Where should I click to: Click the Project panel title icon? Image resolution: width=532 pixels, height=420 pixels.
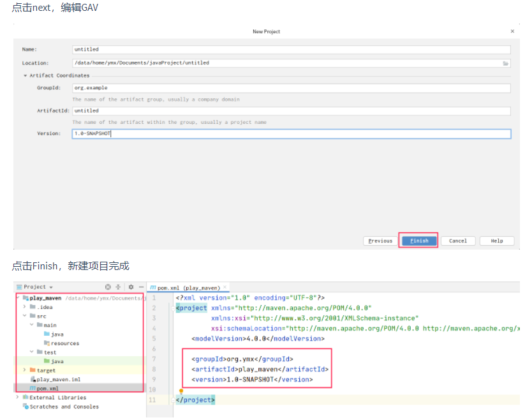[19, 287]
